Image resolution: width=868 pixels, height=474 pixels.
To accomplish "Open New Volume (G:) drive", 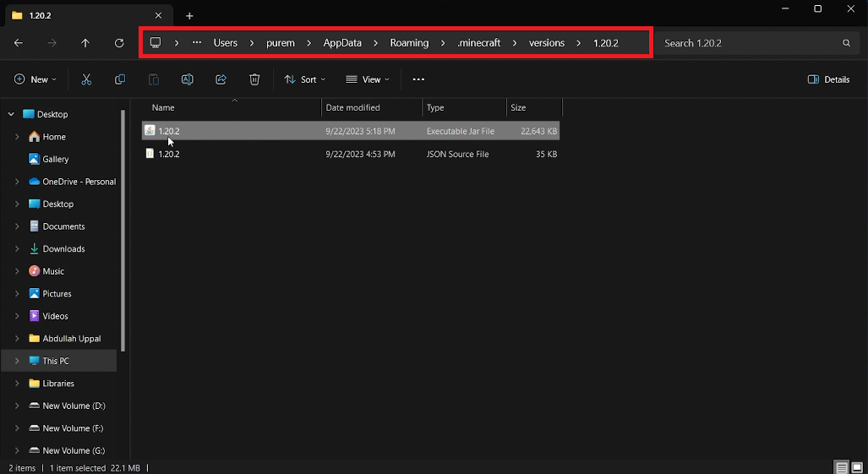I will tap(74, 451).
